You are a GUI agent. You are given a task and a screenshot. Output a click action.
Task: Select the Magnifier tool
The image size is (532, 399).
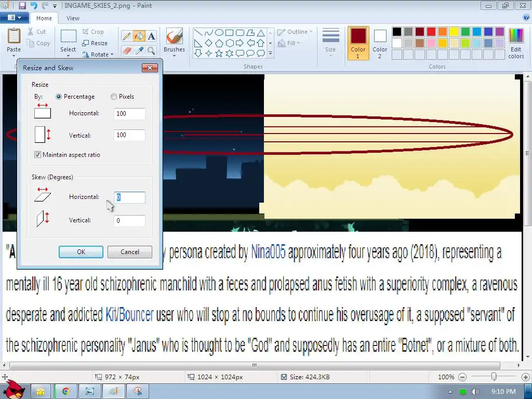pos(151,51)
